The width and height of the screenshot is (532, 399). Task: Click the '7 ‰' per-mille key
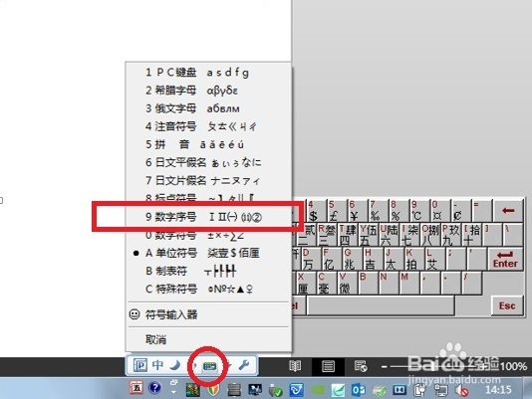(x=378, y=211)
